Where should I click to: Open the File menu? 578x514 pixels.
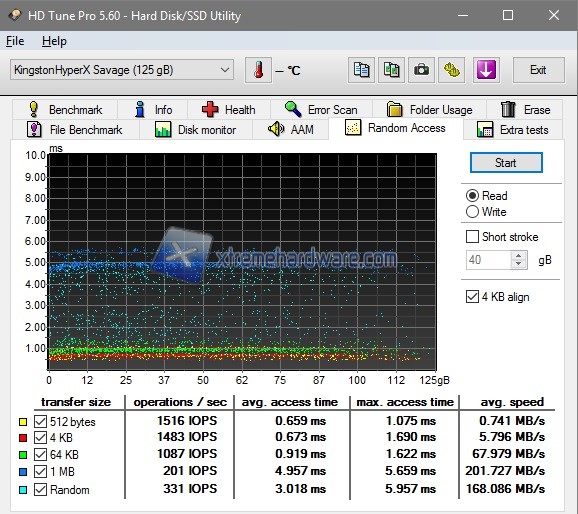tap(15, 41)
